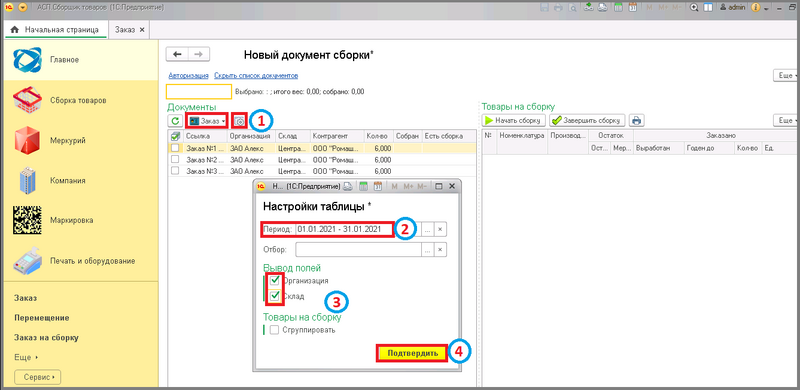800x390 pixels.
Task: Expand the Еще menu in left sidebar
Action: [x=26, y=357]
